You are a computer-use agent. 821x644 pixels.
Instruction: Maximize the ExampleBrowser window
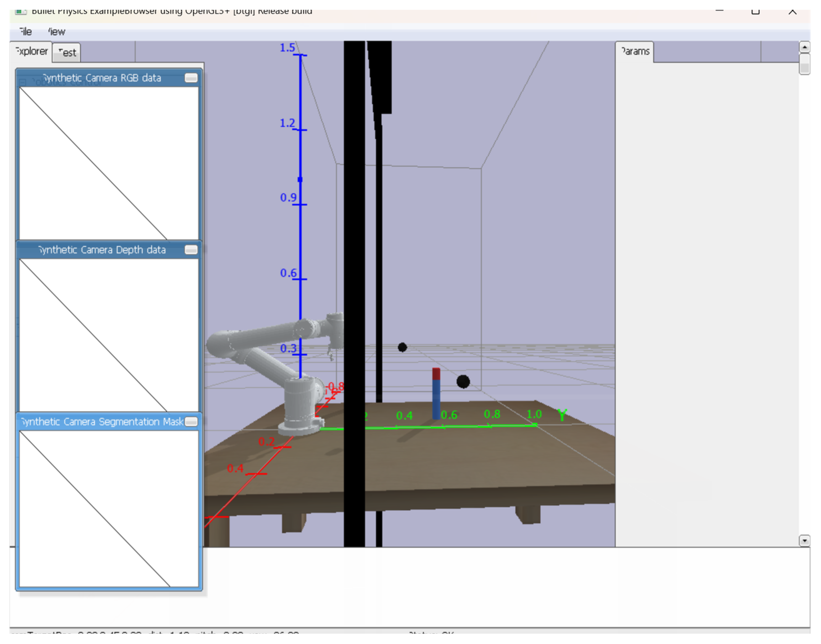[x=755, y=11]
